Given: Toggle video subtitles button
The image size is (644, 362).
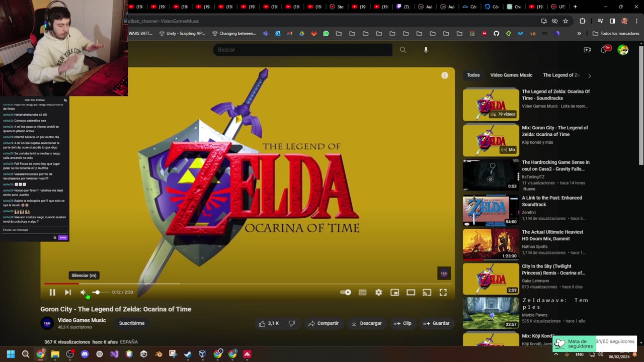Looking at the screenshot, I should click(362, 292).
